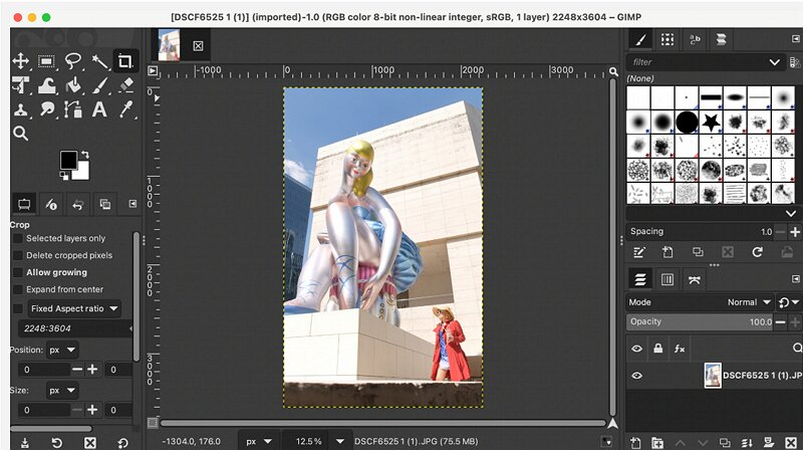Open the Fixed Aspect ratio dropdown
Viewport: 803px width, 450px height.
[x=74, y=308]
